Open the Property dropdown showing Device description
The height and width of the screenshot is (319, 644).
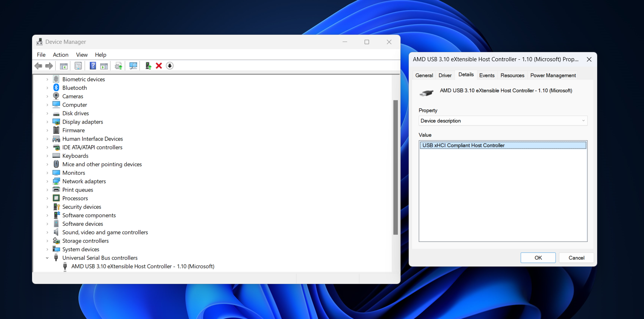503,121
